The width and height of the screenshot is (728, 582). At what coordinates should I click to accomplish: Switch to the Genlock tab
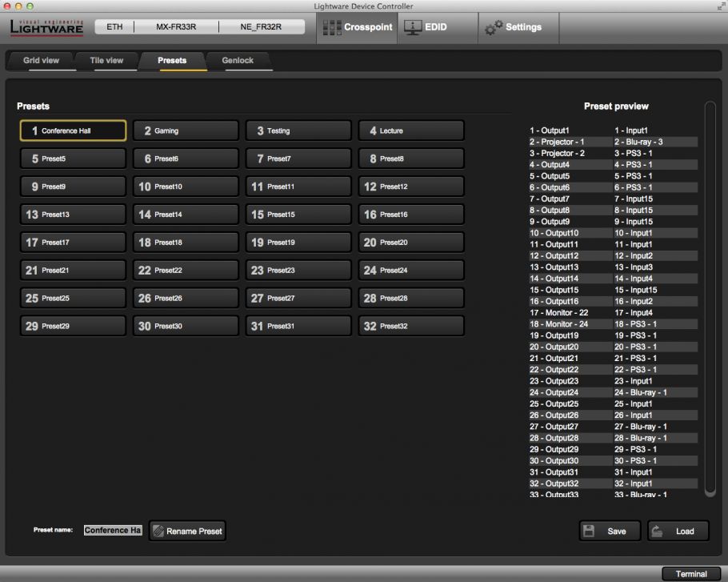[238, 61]
